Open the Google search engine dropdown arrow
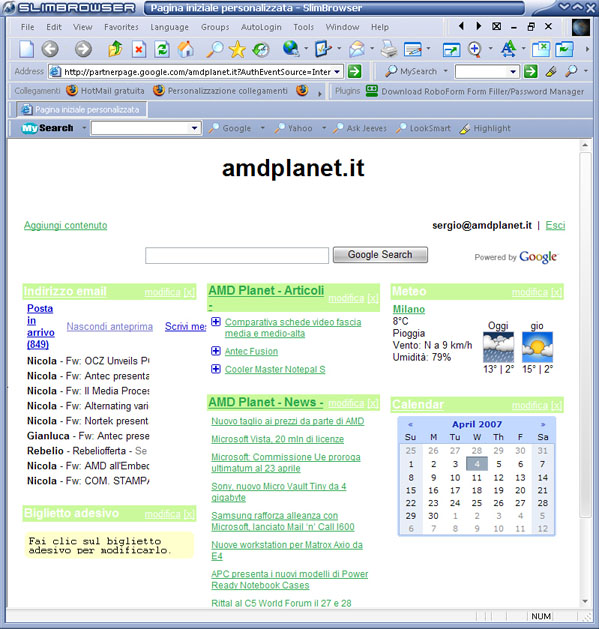 click(262, 128)
